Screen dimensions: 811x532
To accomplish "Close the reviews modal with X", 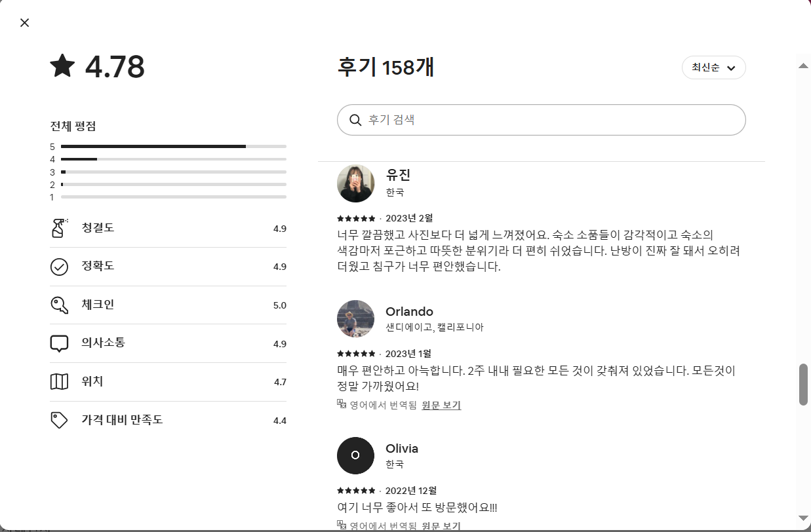I will [x=24, y=23].
